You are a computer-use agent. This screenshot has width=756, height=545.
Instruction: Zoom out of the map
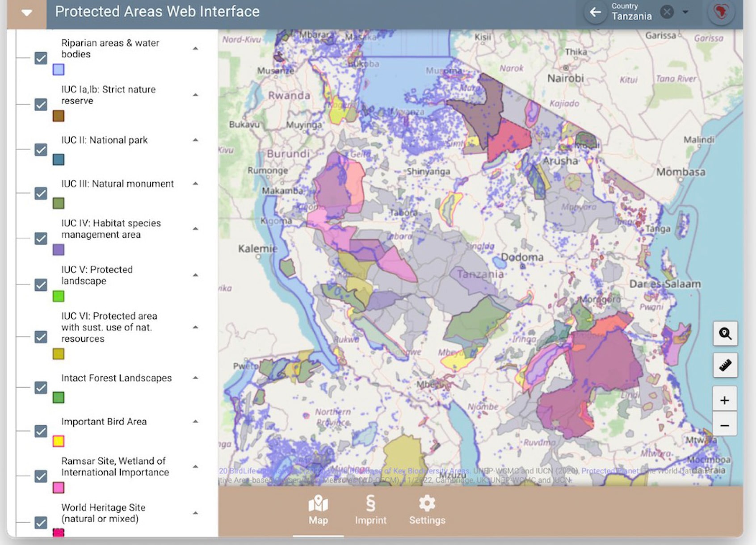pos(725,425)
